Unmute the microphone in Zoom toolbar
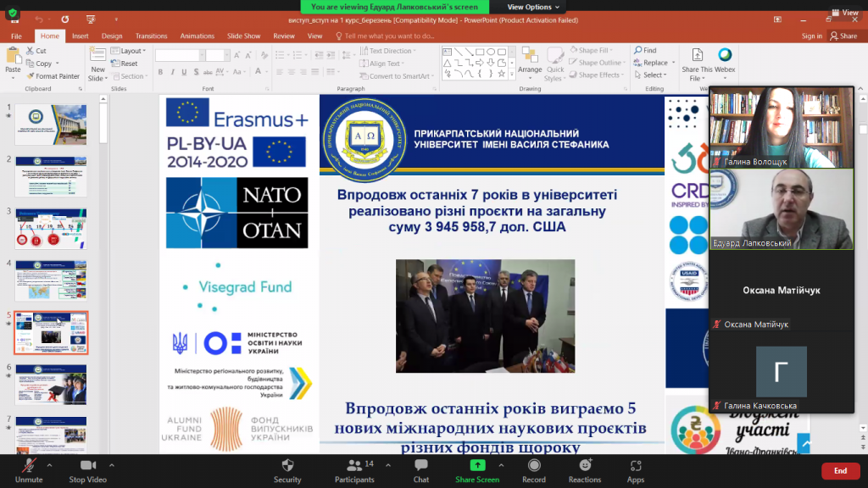The image size is (868, 488). click(x=28, y=469)
